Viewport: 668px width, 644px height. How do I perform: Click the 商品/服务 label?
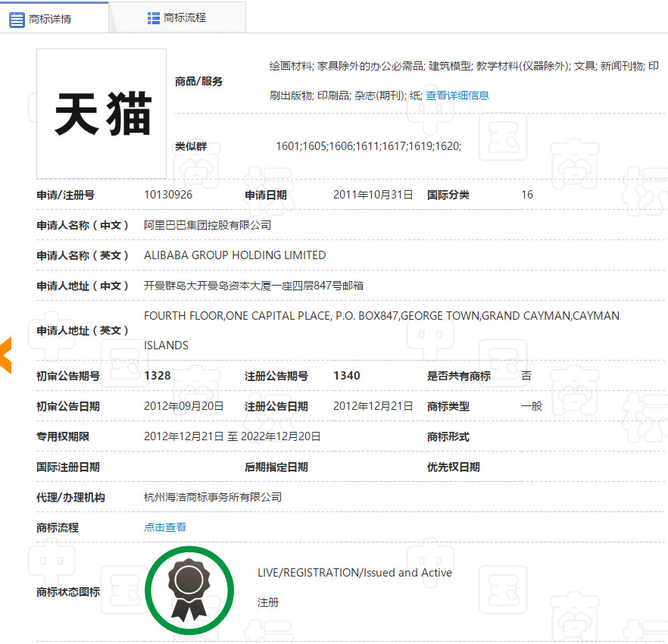(x=198, y=81)
